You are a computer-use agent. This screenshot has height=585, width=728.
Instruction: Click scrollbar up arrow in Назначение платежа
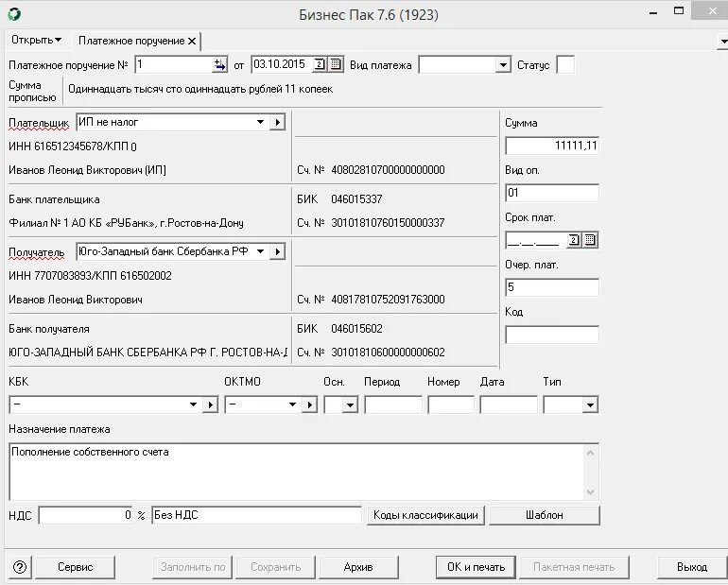coord(591,453)
